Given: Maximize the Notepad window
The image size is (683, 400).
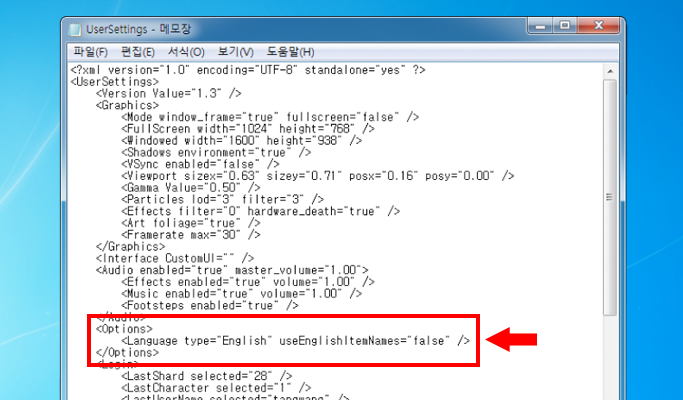Looking at the screenshot, I should (565, 26).
